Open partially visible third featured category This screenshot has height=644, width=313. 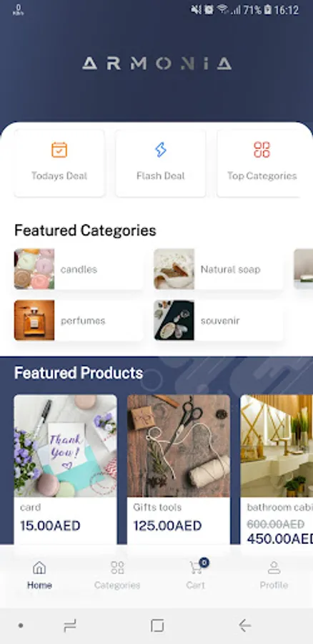coord(304,269)
